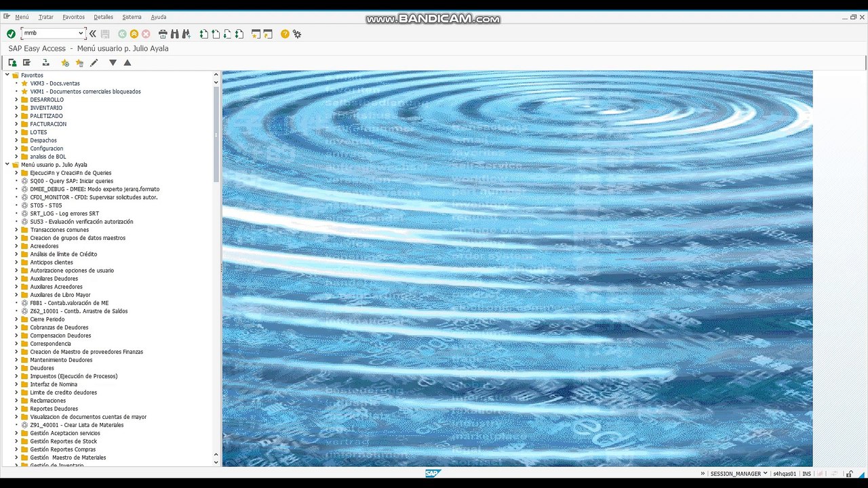Click the s4hqas01 server status entry
The image size is (868, 488).
(785, 474)
